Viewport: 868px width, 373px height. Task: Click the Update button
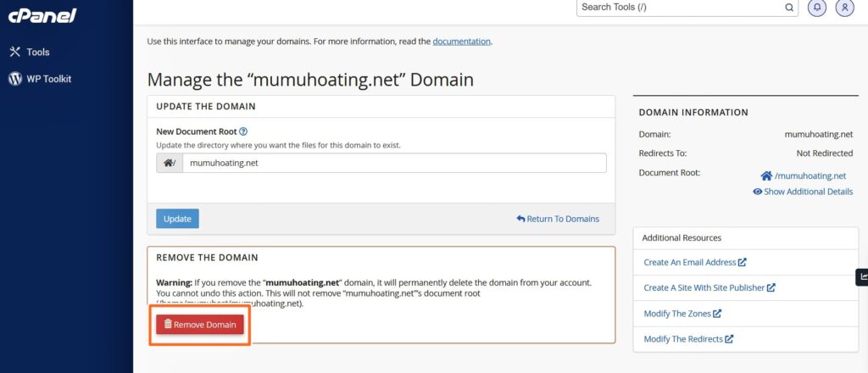tap(177, 219)
